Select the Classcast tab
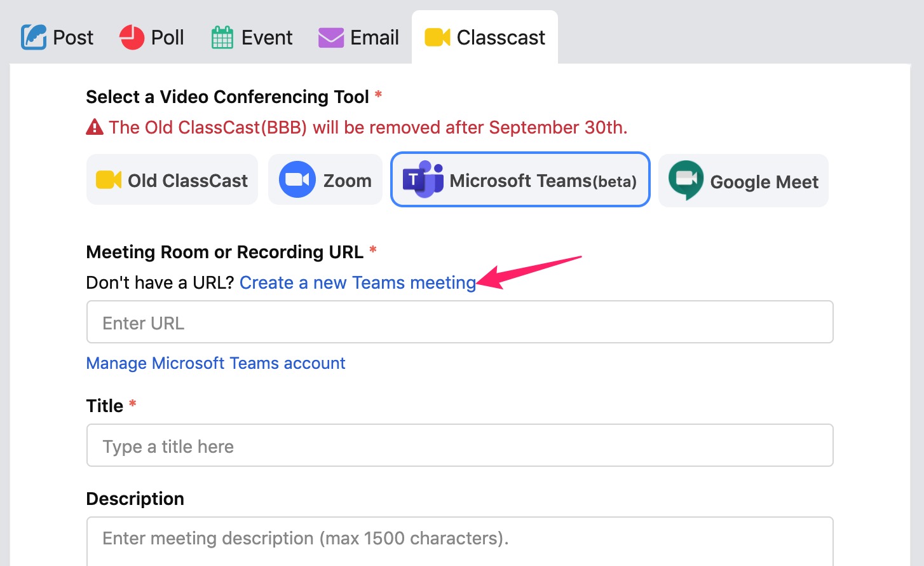The image size is (924, 566). (x=485, y=38)
